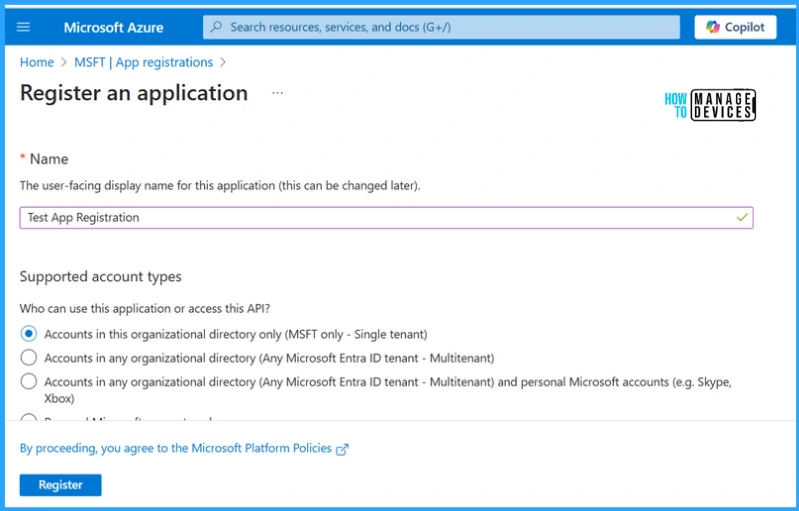
Task: Click 'Who can use this application or access this API?' text
Action: [145, 309]
